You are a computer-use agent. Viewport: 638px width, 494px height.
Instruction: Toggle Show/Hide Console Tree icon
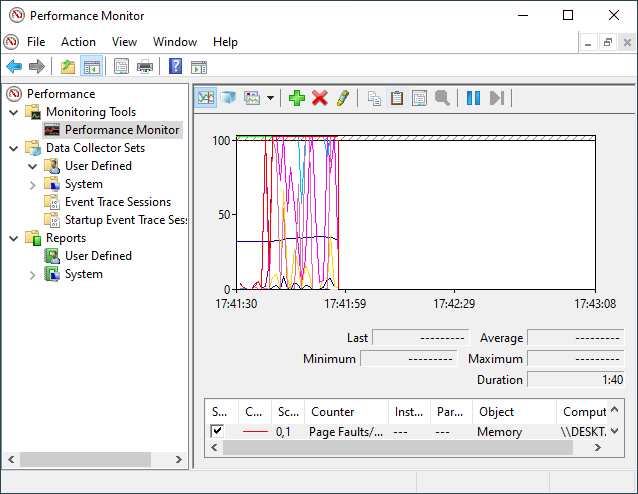coord(92,66)
